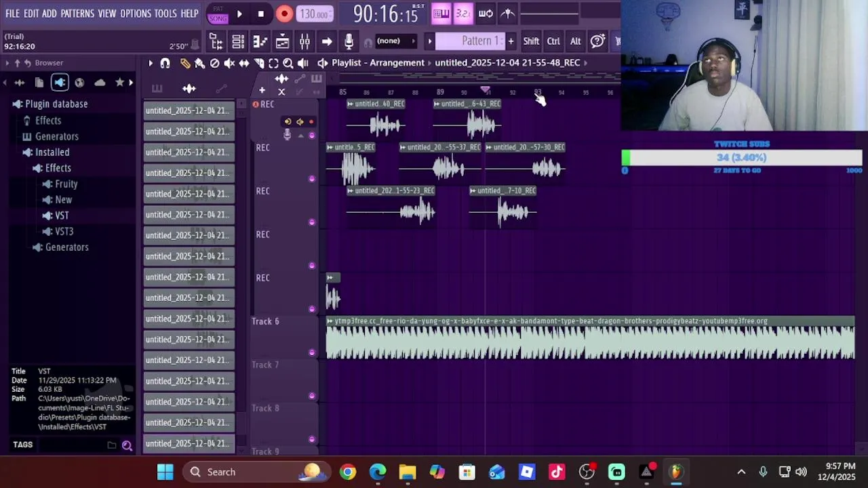Select the Zoom magnifier tool

point(288,63)
